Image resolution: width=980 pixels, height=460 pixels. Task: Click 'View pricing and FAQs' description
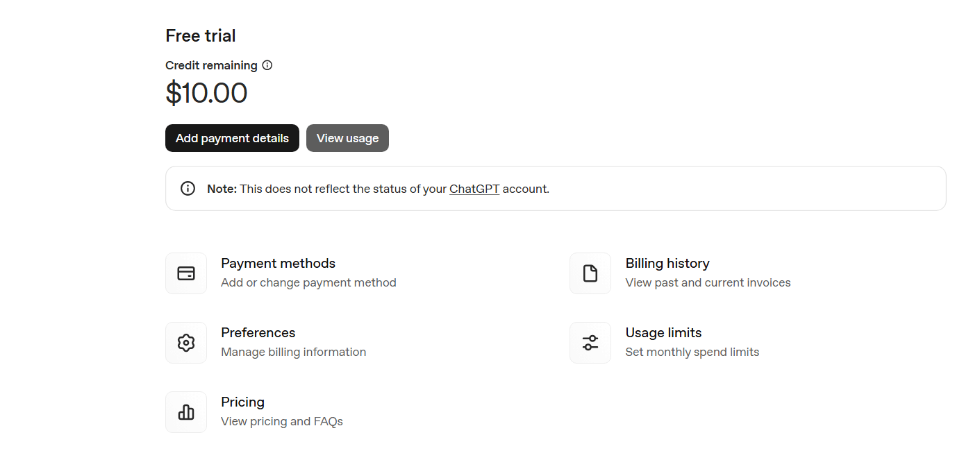click(281, 422)
